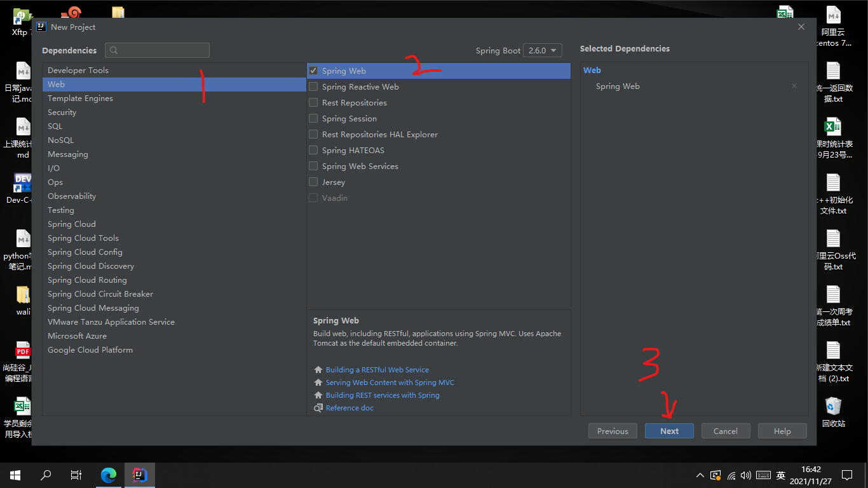Screen dimensions: 868x488
Task: Check the Spring Reactive Web checkbox
Action: click(313, 86)
